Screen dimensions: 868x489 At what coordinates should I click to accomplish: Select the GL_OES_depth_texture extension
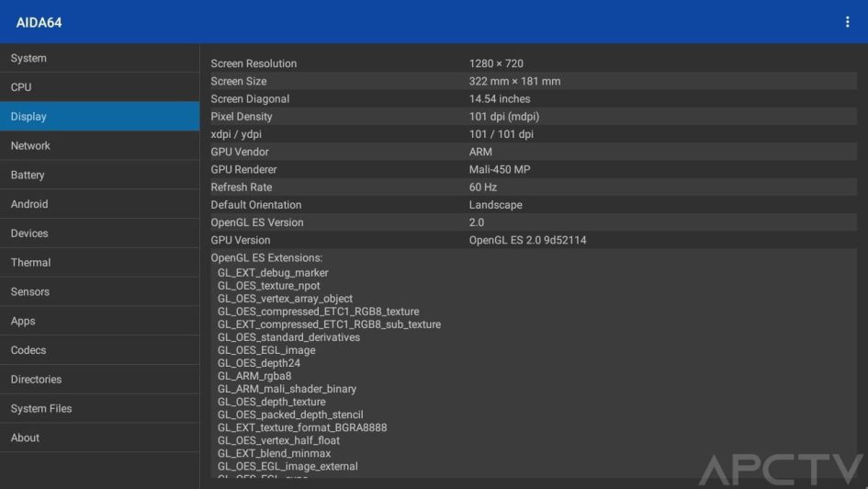click(x=271, y=402)
